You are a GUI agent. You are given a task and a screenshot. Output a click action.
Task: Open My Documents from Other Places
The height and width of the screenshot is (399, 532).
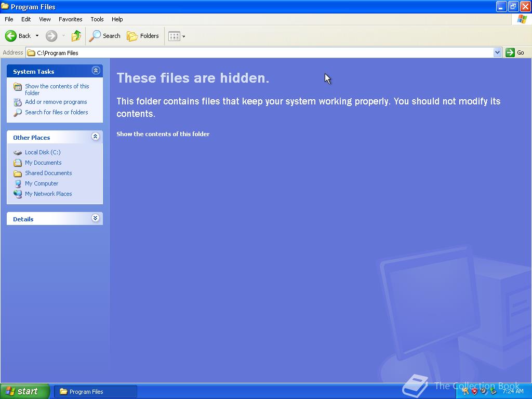[43, 163]
